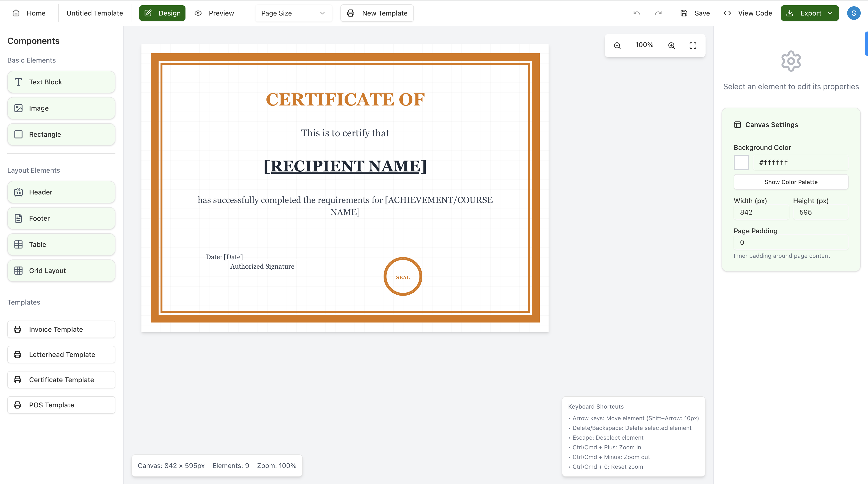This screenshot has height=484, width=868.
Task: Click the Keyboard Shortcuts heading
Action: [596, 406]
